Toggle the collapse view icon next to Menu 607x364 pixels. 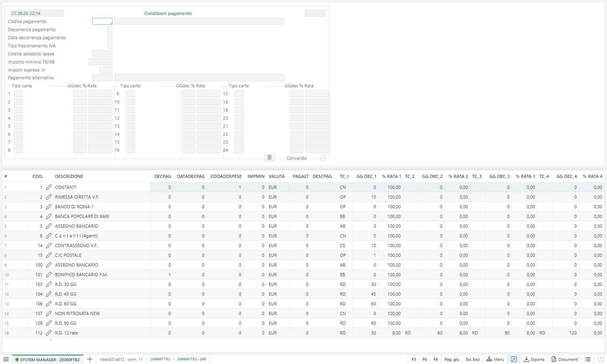(x=514, y=359)
